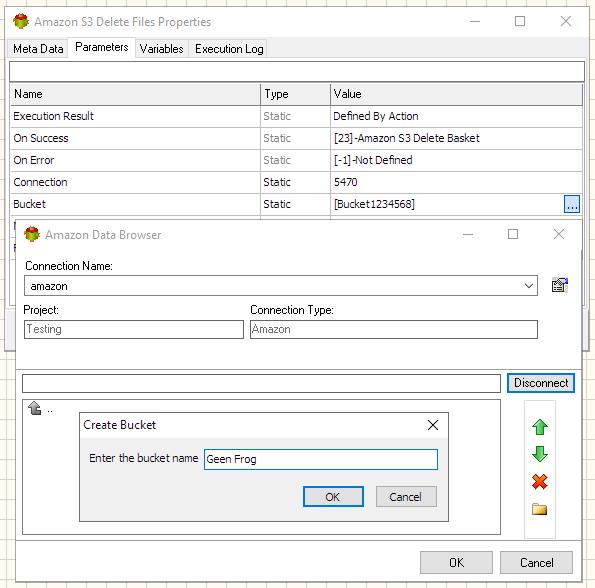The height and width of the screenshot is (588, 595).
Task: Confirm bucket name with OK in Create Bucket
Action: (333, 497)
